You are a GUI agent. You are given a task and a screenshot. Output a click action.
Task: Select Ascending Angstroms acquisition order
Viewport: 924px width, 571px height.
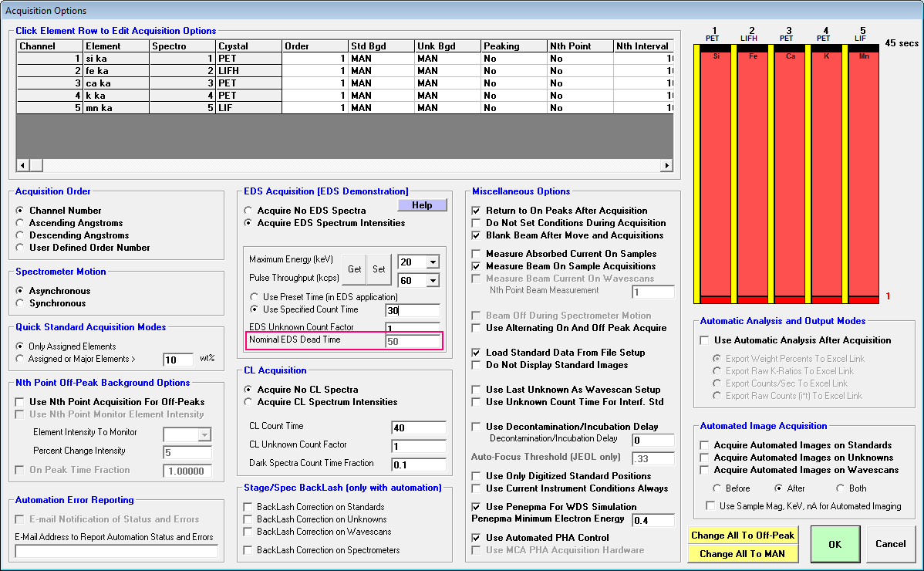point(21,223)
